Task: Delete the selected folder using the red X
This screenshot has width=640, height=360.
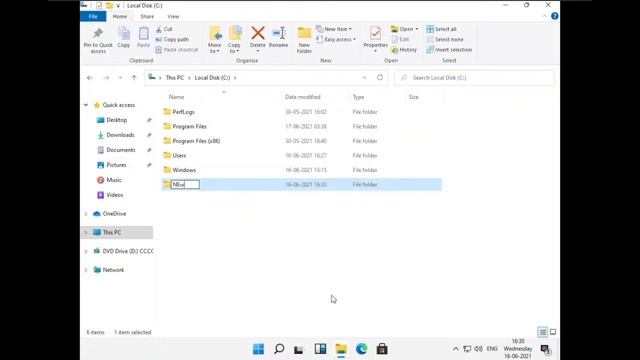Action: [258, 38]
